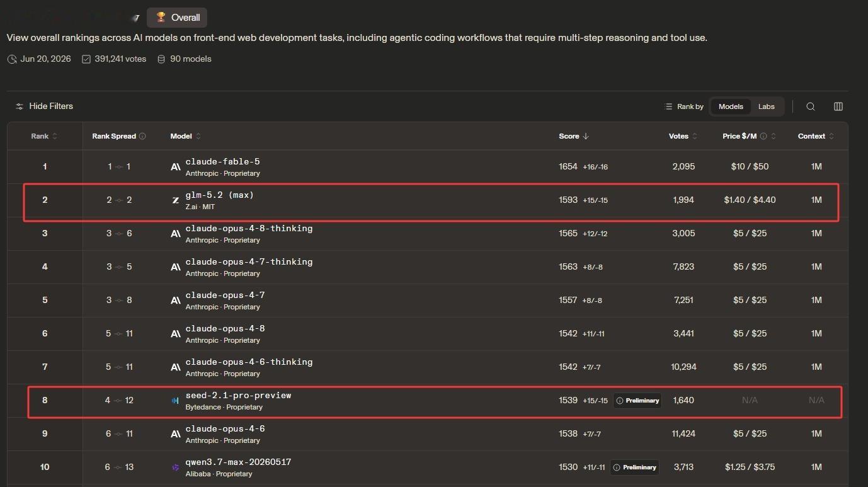Viewport: 868px width, 487px height.
Task: Sort by the Context column header
Action: click(x=816, y=136)
